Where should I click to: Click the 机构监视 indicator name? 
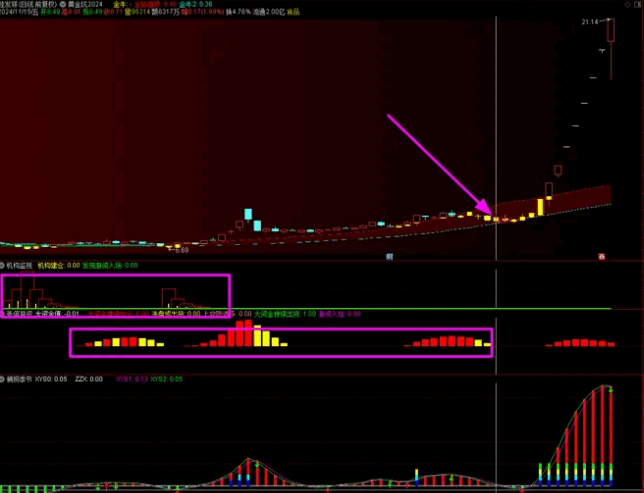point(19,266)
